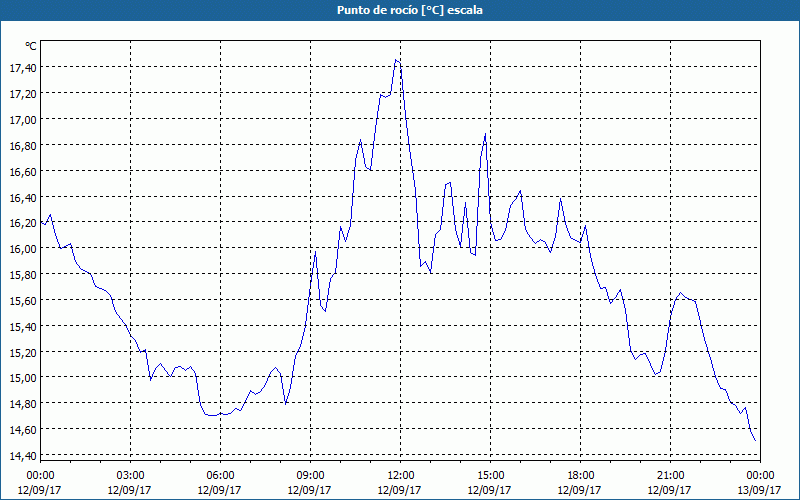Select the 15,00 axis value
Screen dimensions: 800x500
pyautogui.click(x=23, y=378)
